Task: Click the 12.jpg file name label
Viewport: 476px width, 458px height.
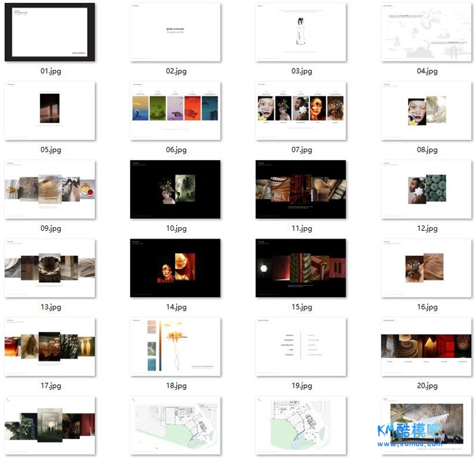Action: coord(427,228)
